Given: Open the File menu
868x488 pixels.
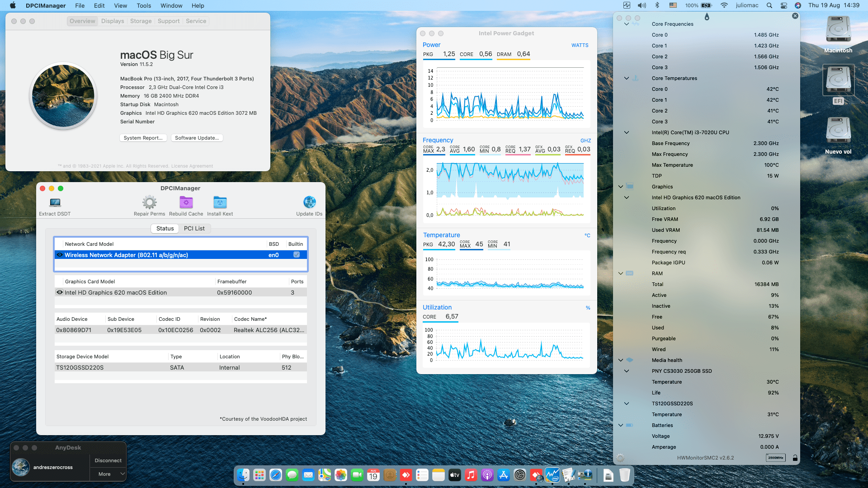Looking at the screenshot, I should pos(80,5).
